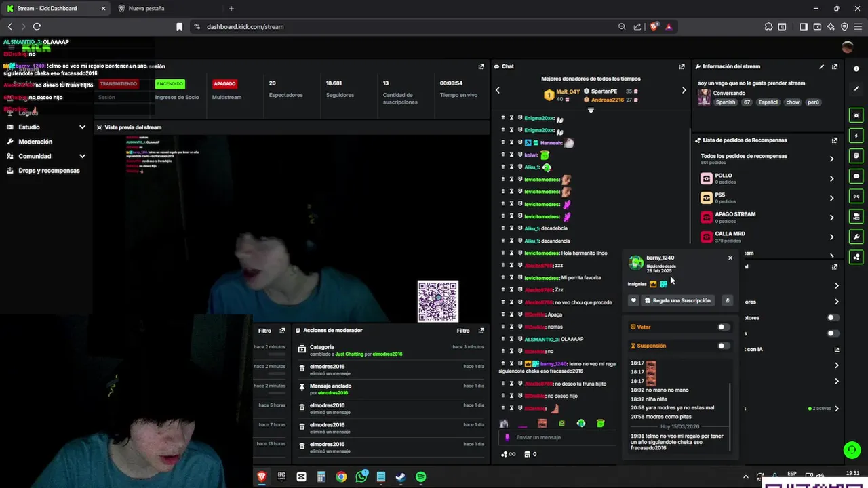This screenshot has height=488, width=868.
Task: Click the dashboard.kick.com/stream address bar
Action: click(245, 26)
